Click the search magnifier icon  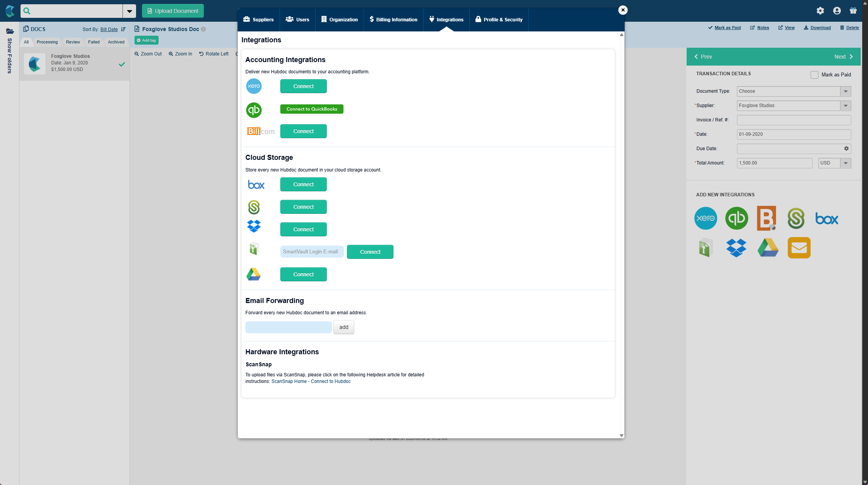click(x=27, y=11)
